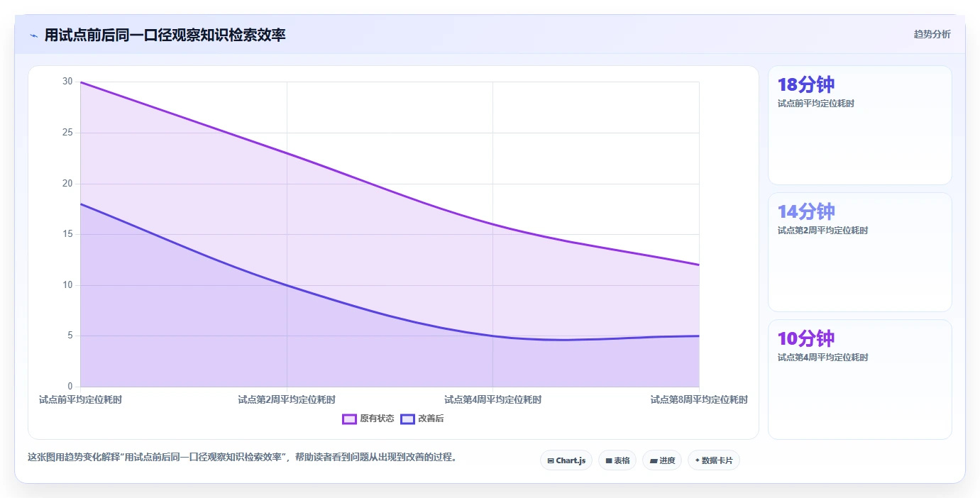Click the y-axis value 20
The image size is (980, 498).
[x=67, y=184]
